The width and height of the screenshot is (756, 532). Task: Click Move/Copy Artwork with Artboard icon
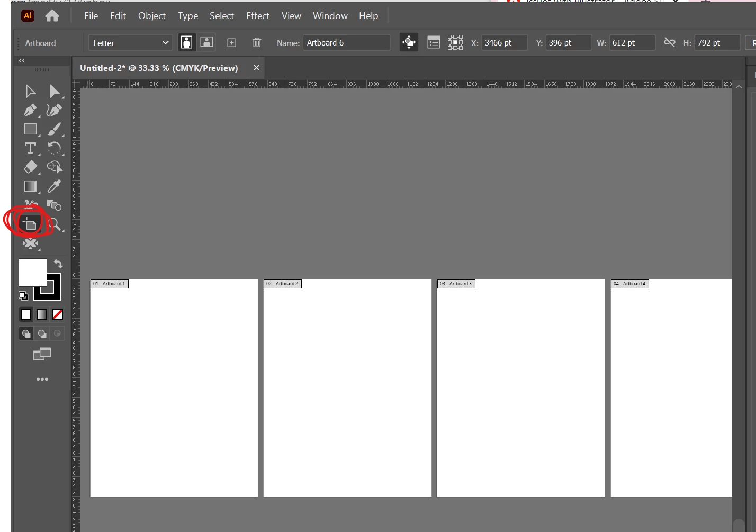point(409,42)
